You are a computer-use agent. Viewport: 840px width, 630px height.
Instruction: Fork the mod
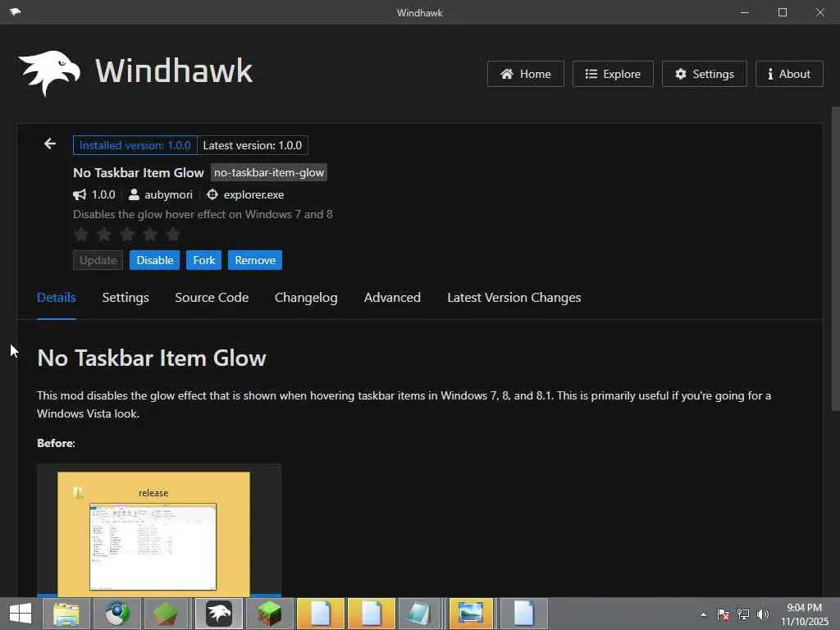203,260
